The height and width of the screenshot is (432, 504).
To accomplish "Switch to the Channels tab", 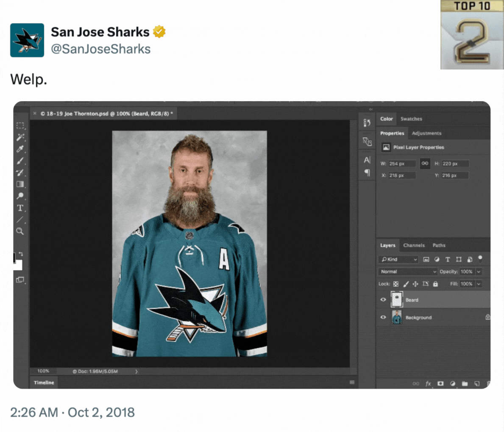I will coord(414,245).
